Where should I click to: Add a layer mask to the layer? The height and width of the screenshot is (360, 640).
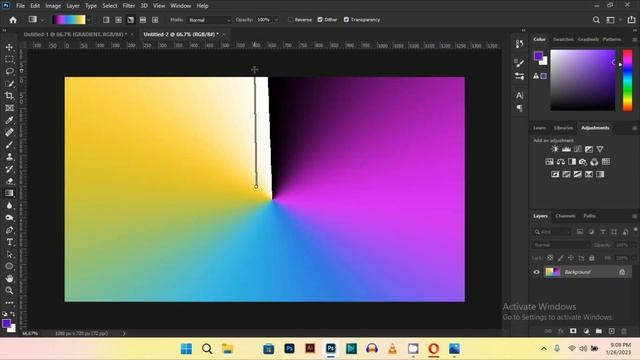pos(573,331)
